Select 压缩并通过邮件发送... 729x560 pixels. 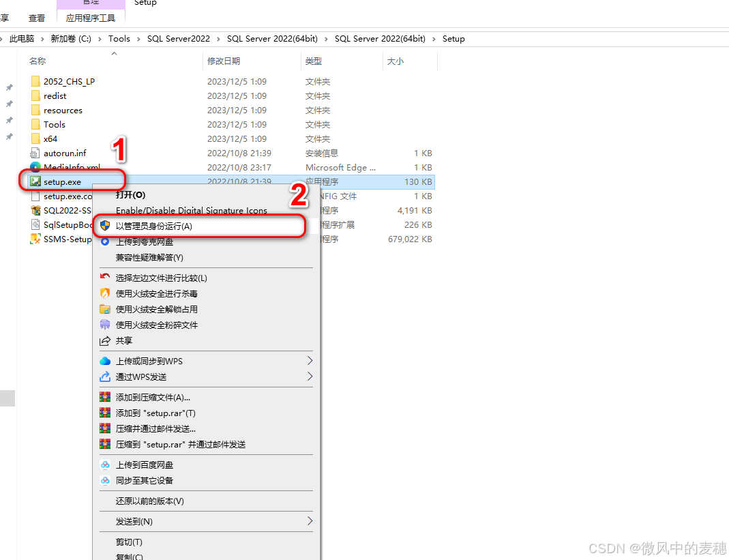155,429
